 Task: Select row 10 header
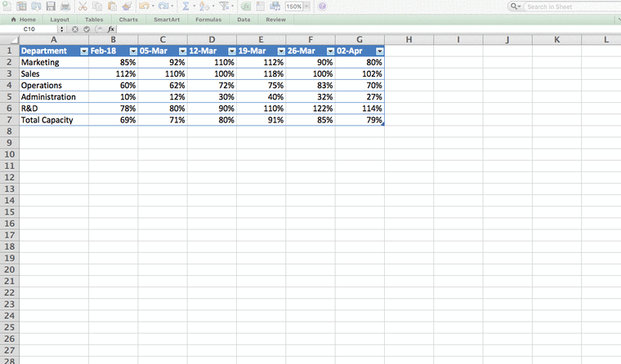tap(10, 154)
